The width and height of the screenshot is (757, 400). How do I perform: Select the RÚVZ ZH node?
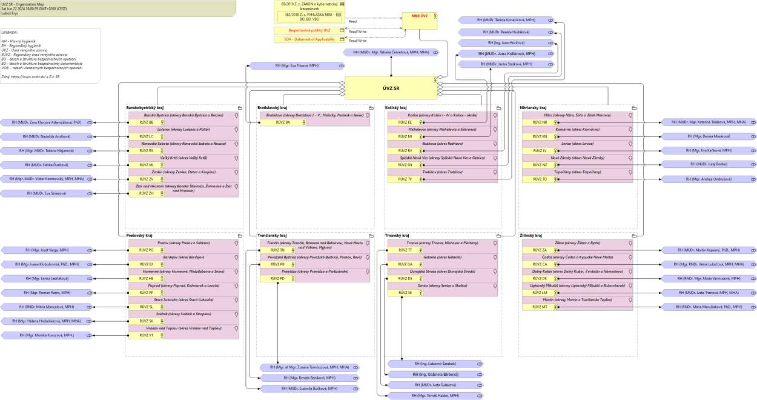coord(146,193)
